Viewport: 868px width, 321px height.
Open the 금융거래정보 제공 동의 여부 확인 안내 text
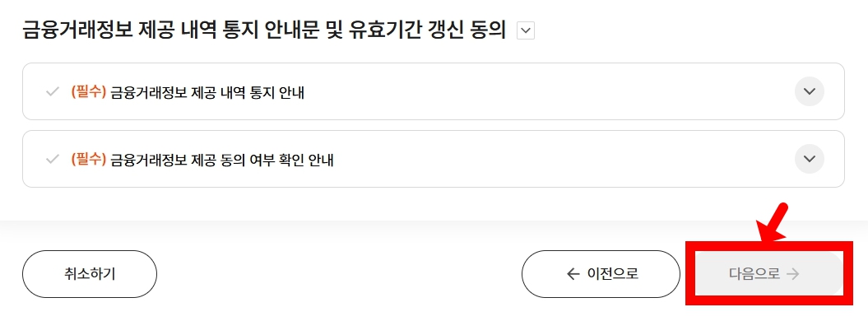pos(222,160)
